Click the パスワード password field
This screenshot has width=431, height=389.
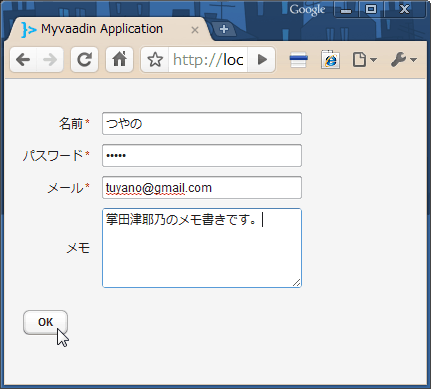coord(202,155)
